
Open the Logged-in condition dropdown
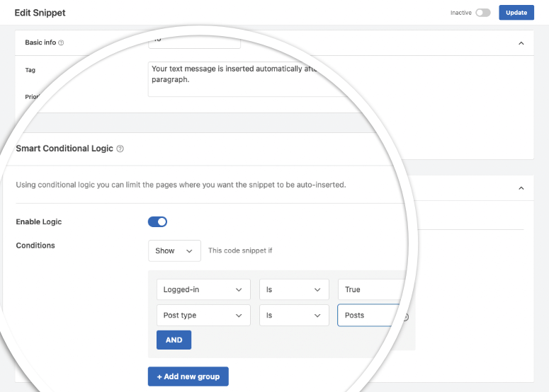click(x=203, y=289)
